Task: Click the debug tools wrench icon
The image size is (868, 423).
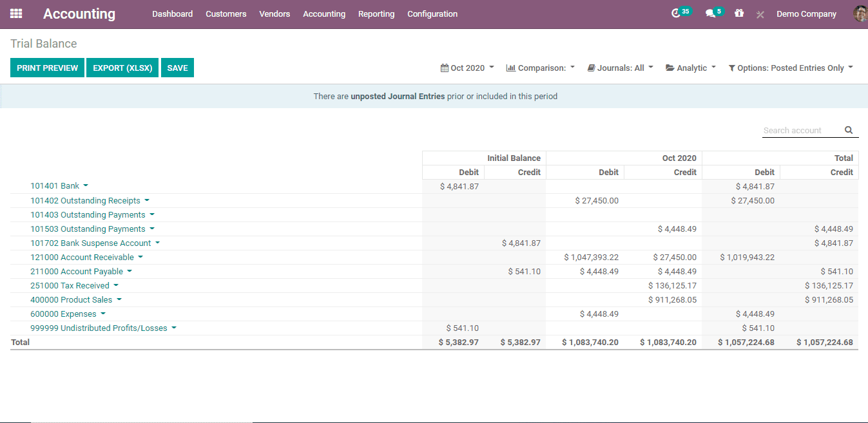Action: (760, 14)
